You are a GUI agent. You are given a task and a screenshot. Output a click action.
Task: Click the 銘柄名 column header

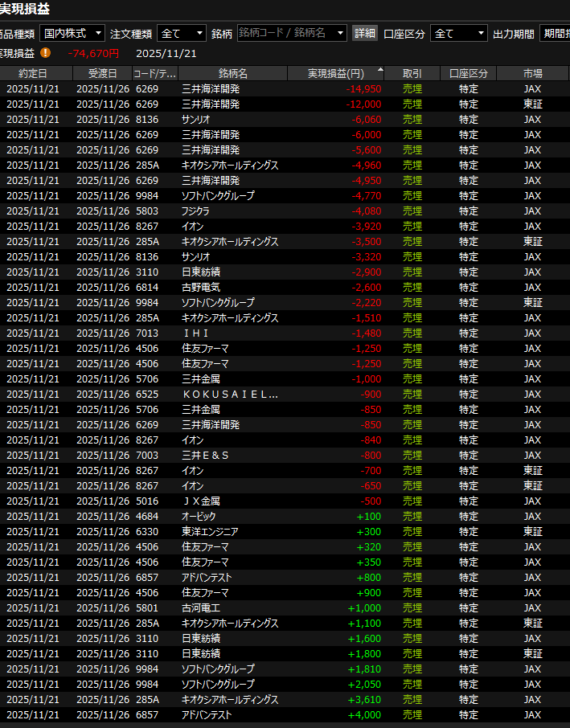click(233, 73)
